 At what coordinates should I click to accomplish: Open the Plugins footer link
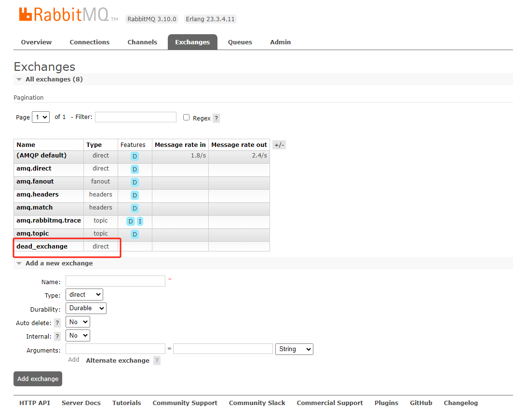coord(386,403)
